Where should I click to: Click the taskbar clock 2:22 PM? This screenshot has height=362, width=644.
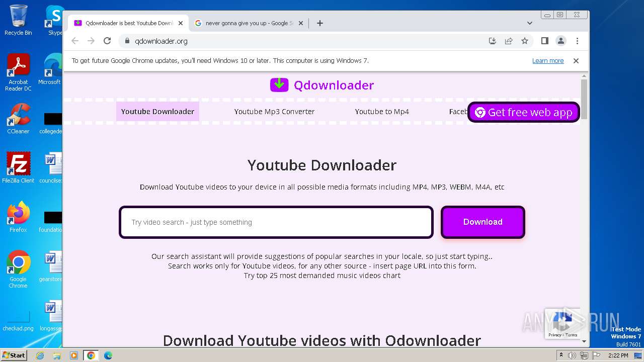click(618, 355)
